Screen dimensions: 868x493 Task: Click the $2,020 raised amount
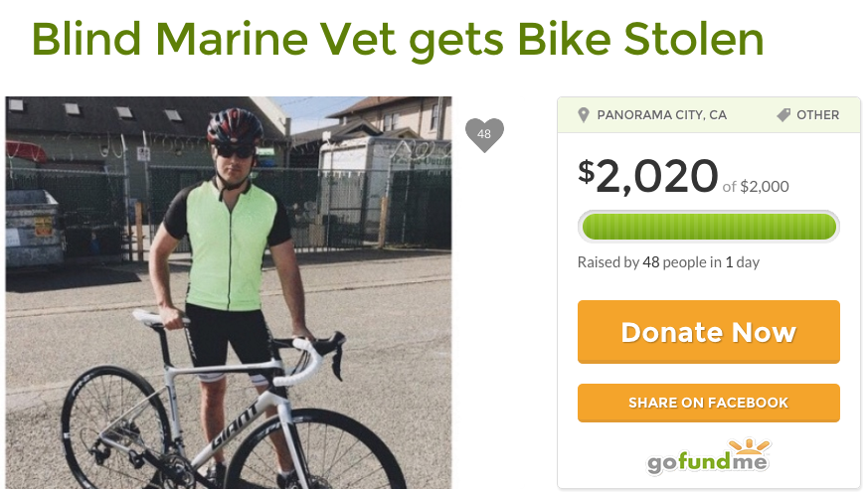[x=648, y=176]
